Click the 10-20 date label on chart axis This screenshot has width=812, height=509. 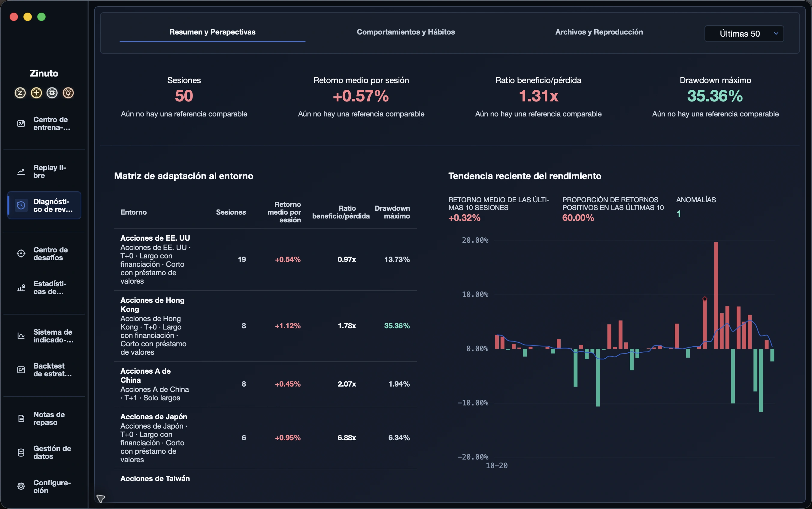[497, 465]
